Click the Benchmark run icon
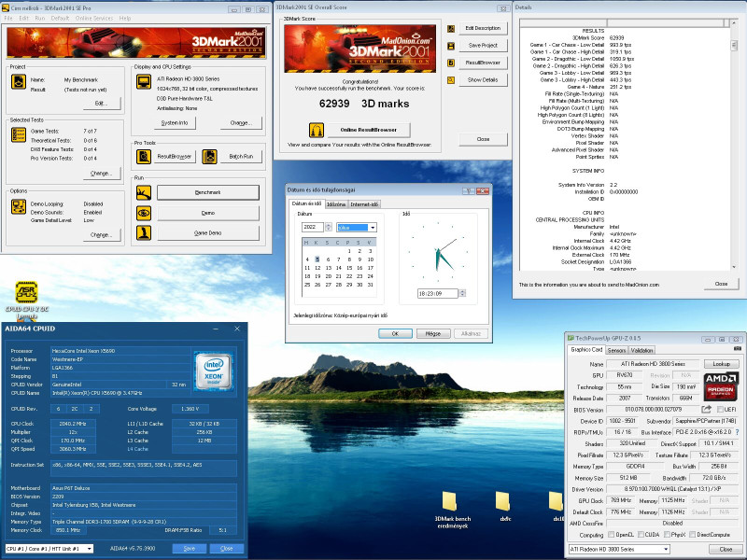Image resolution: width=747 pixels, height=560 pixels. [144, 192]
